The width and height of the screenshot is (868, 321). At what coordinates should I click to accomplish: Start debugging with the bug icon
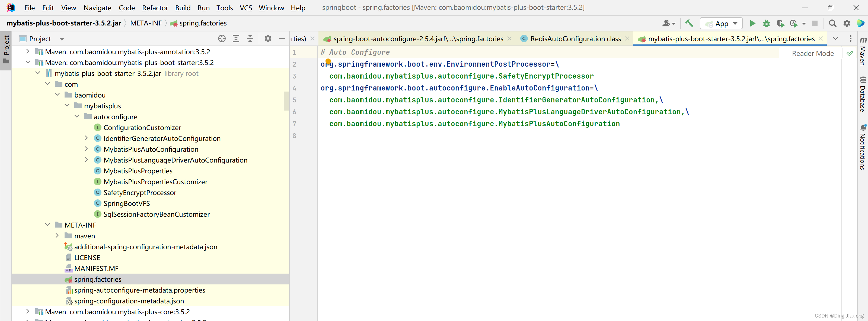click(766, 23)
